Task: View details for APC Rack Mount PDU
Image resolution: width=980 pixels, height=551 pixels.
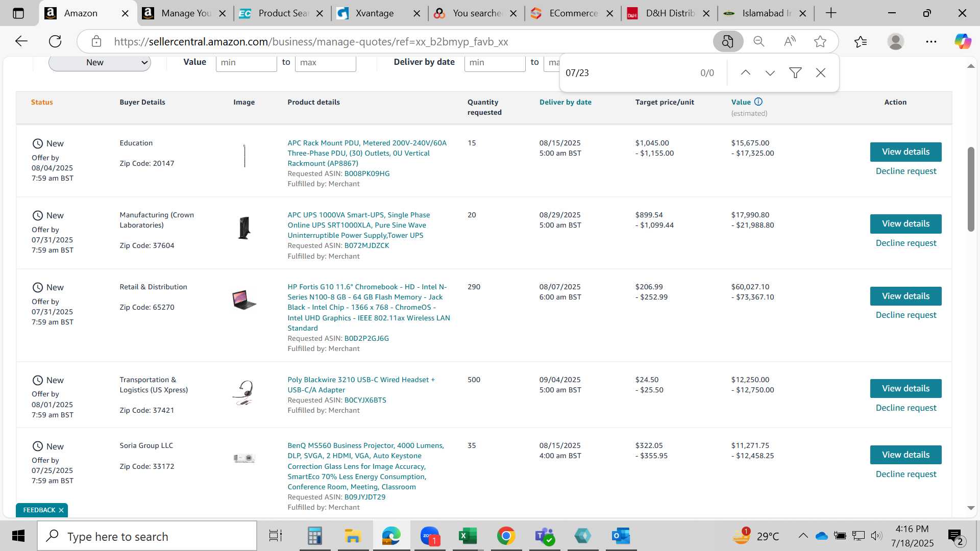Action: pos(905,152)
